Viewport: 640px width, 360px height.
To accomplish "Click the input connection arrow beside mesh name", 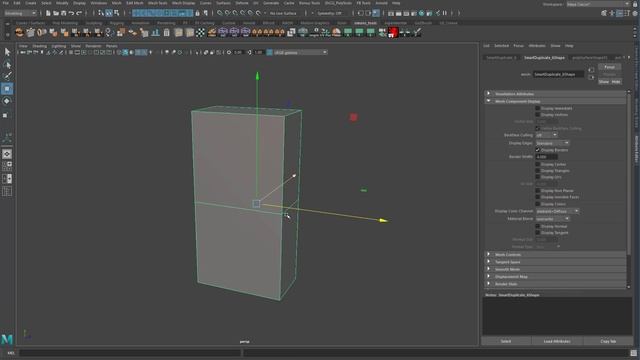I will (x=591, y=70).
